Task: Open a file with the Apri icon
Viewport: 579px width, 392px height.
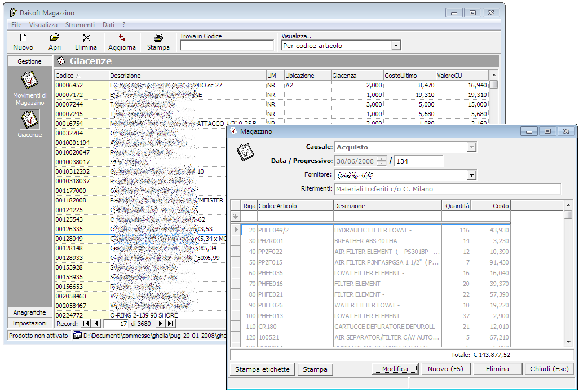Action: pyautogui.click(x=54, y=38)
